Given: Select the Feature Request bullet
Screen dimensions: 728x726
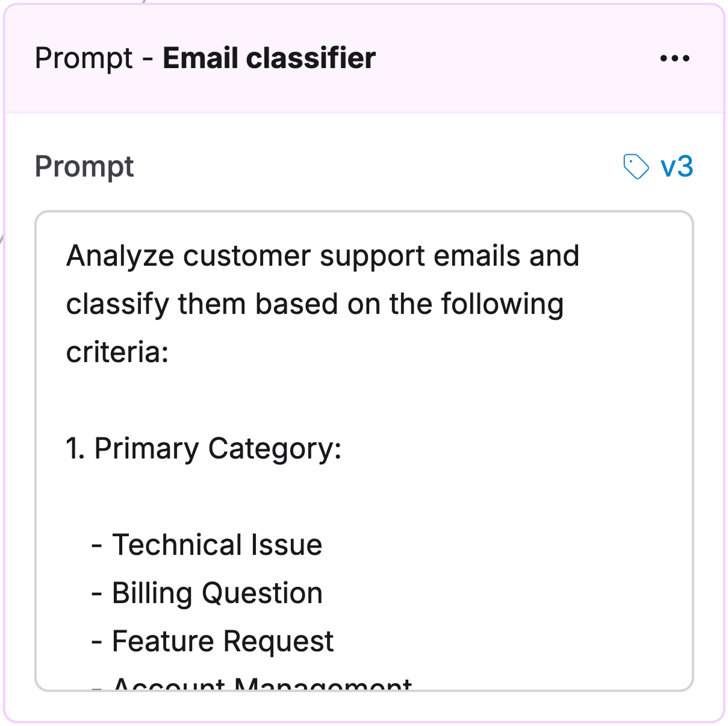Looking at the screenshot, I should coord(223,640).
